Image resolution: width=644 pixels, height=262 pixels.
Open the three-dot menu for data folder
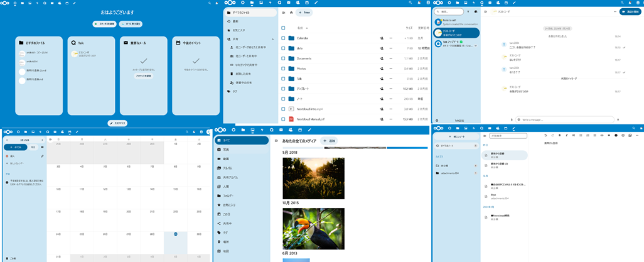point(391,48)
